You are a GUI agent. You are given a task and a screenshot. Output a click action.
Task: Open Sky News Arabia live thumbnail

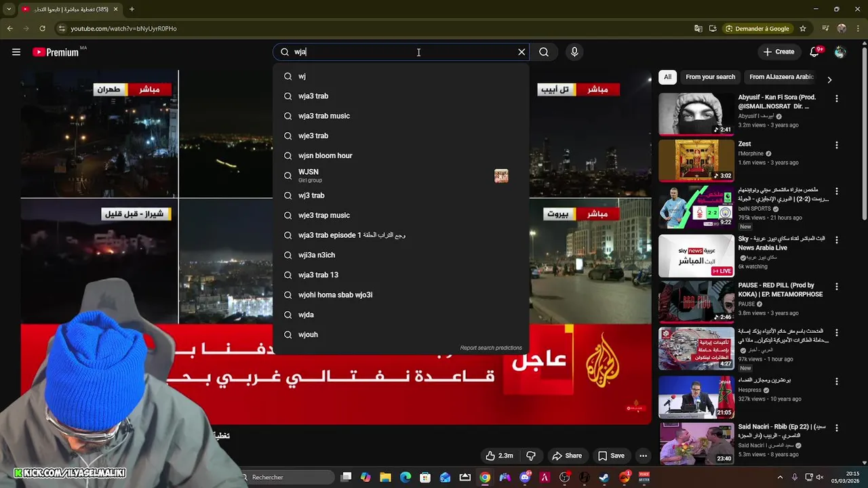(696, 256)
